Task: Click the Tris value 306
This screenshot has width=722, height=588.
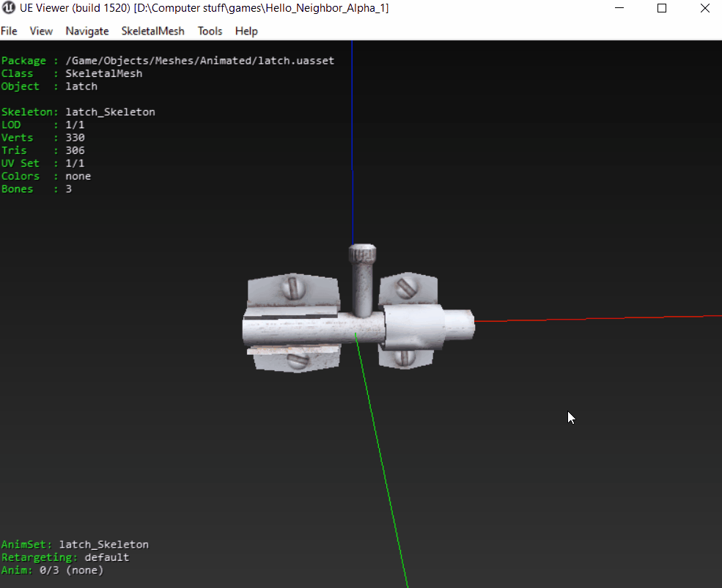Action: click(x=75, y=150)
